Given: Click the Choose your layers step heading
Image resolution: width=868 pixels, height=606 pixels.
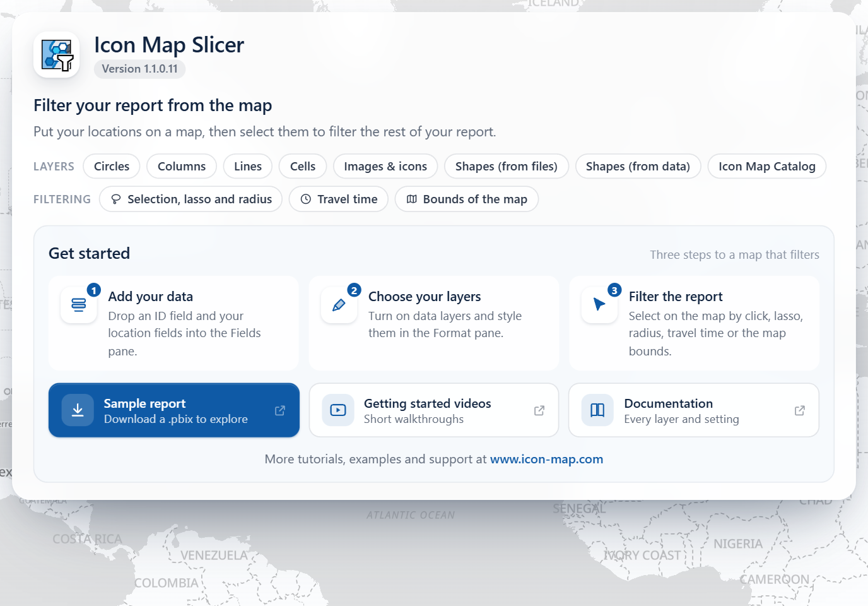Looking at the screenshot, I should [x=425, y=296].
